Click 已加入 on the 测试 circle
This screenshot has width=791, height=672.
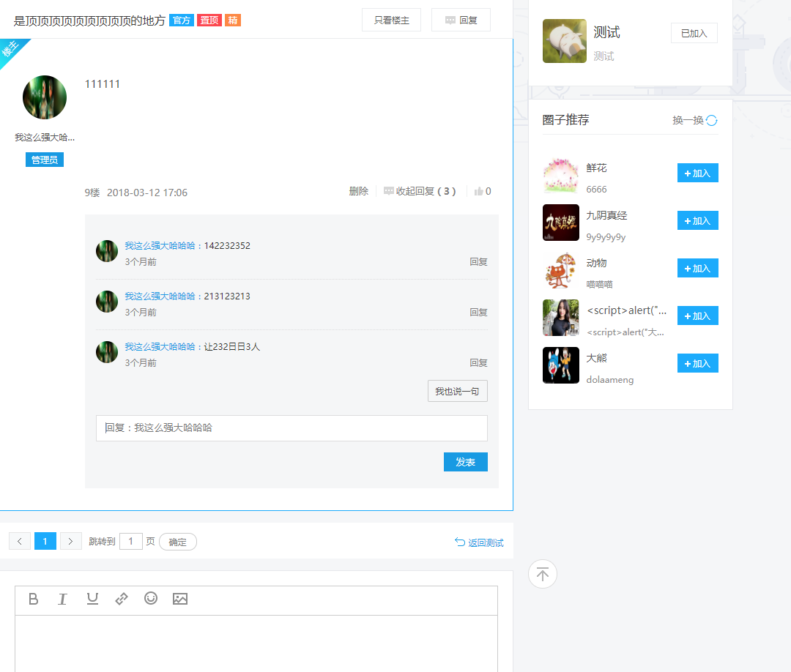694,32
